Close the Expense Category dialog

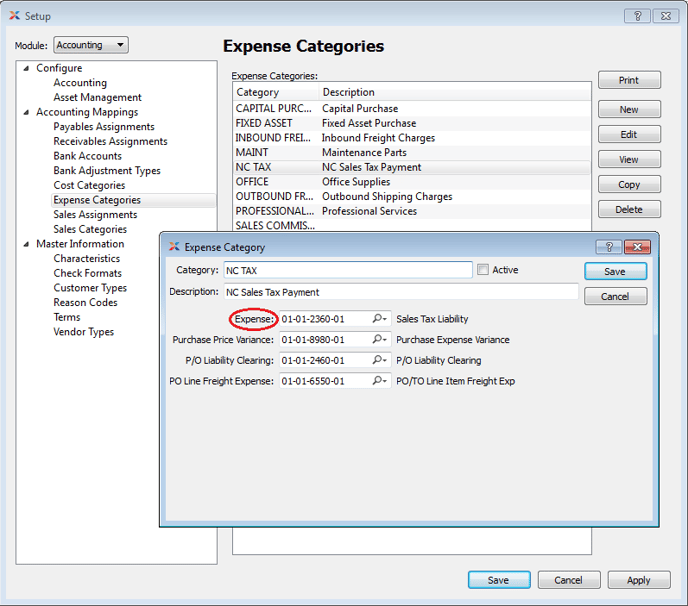(637, 246)
